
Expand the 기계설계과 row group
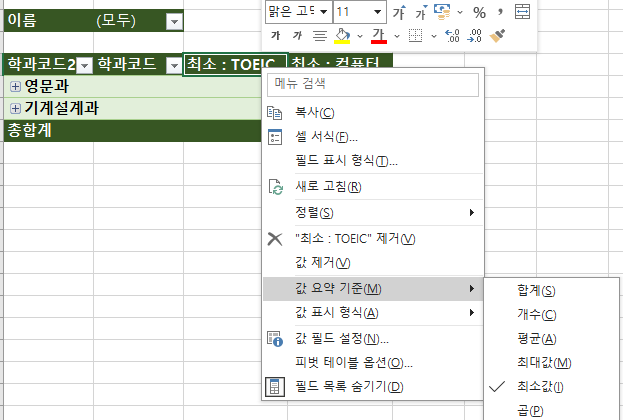(x=15, y=108)
